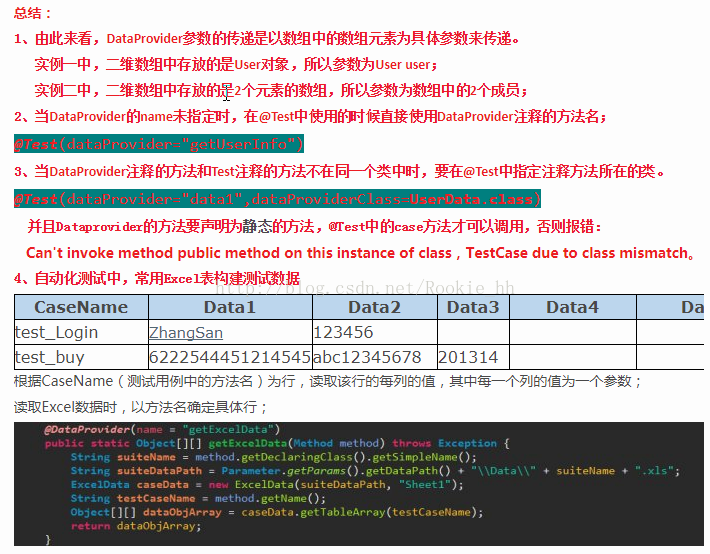Click the ZhangSan link in the table
The height and width of the screenshot is (554, 710).
click(186, 333)
